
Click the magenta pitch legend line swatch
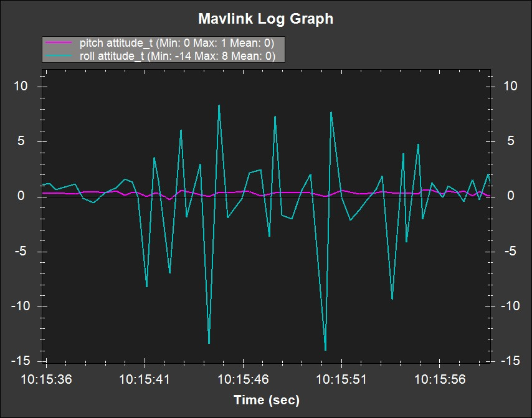point(59,43)
